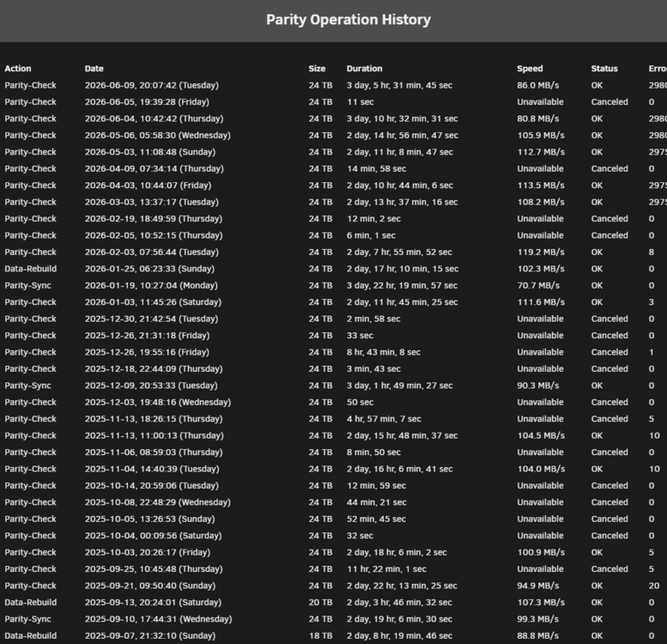
Task: Click the 100.9 MB/s speed value
Action: click(x=541, y=552)
